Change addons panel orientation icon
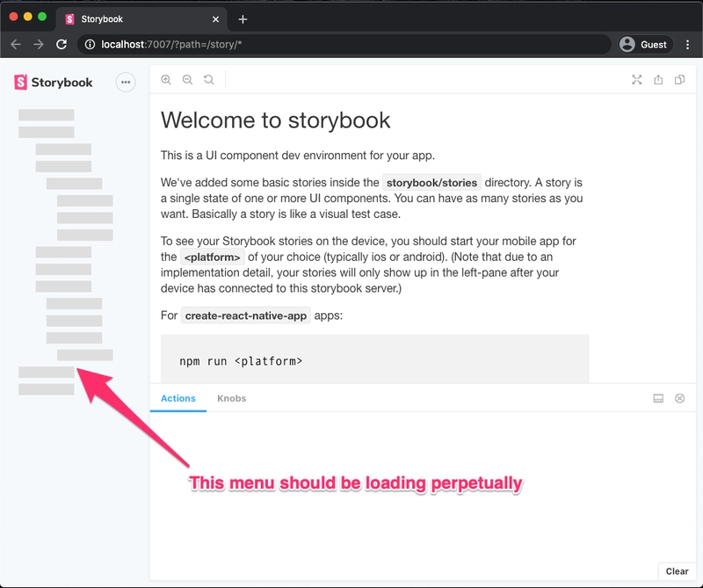Viewport: 703px width, 588px height. tap(658, 398)
